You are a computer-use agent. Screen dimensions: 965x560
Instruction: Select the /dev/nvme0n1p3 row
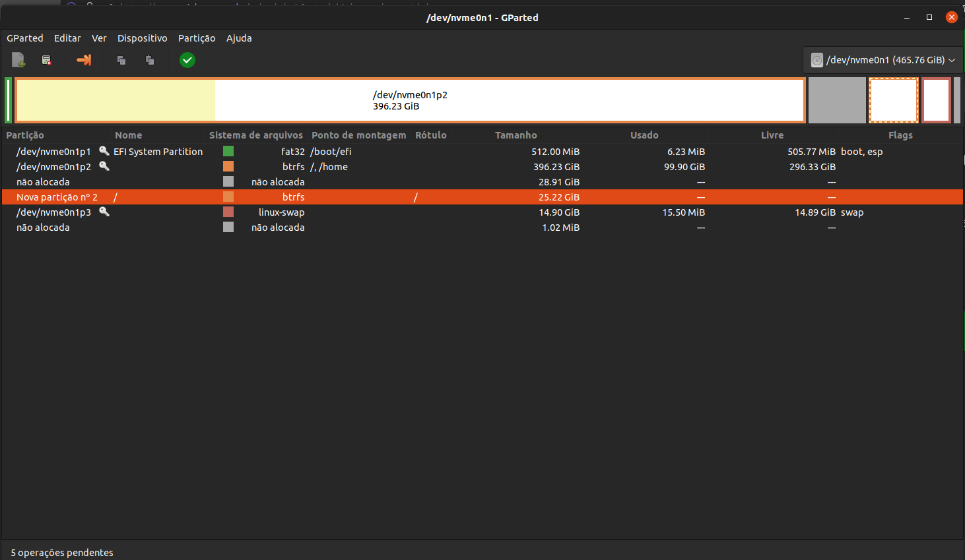point(482,212)
